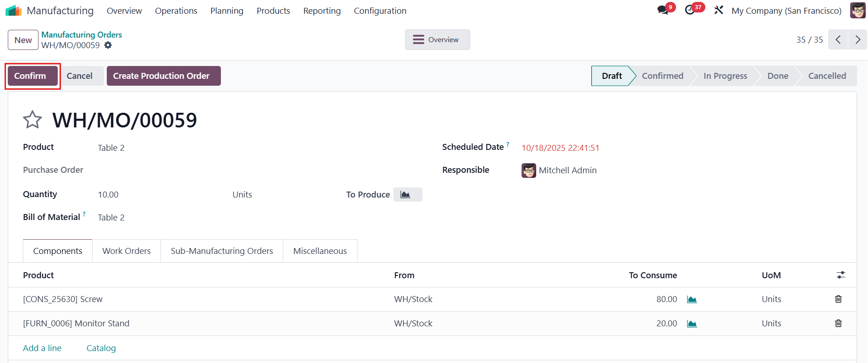
Task: Open the chat messages icon
Action: click(663, 10)
